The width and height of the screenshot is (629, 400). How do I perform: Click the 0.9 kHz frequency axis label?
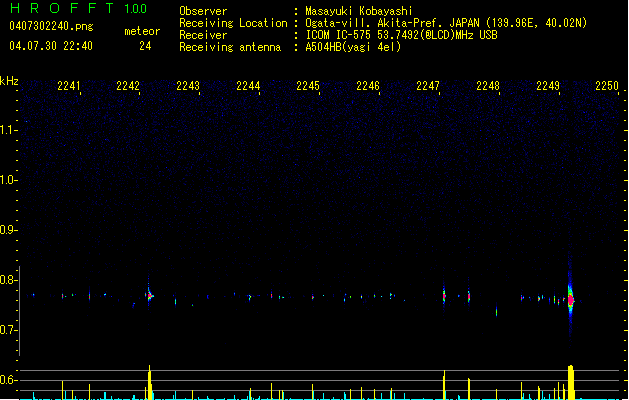pyautogui.click(x=8, y=230)
